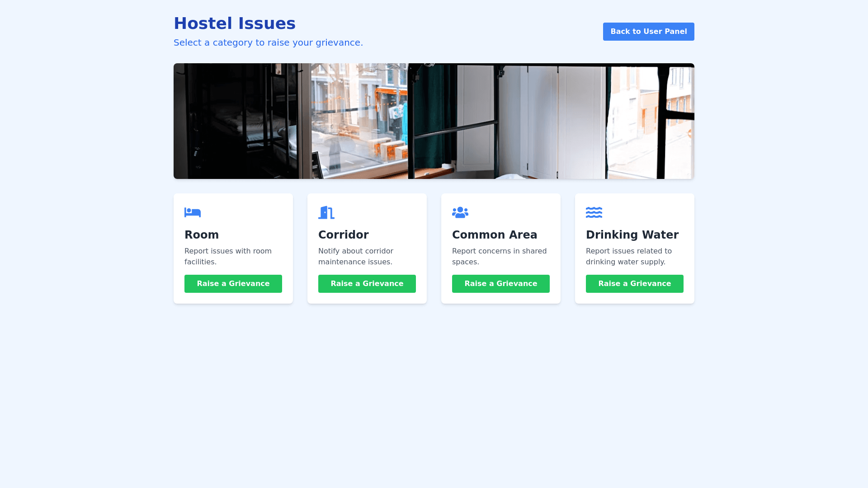
Task: Raise a Grievance for Corridor
Action: (367, 284)
